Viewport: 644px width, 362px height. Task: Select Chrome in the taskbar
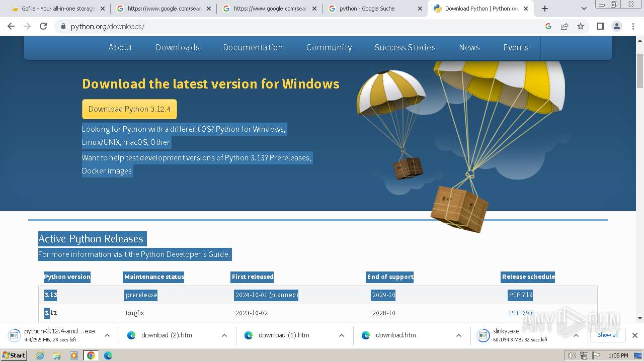pos(91,355)
